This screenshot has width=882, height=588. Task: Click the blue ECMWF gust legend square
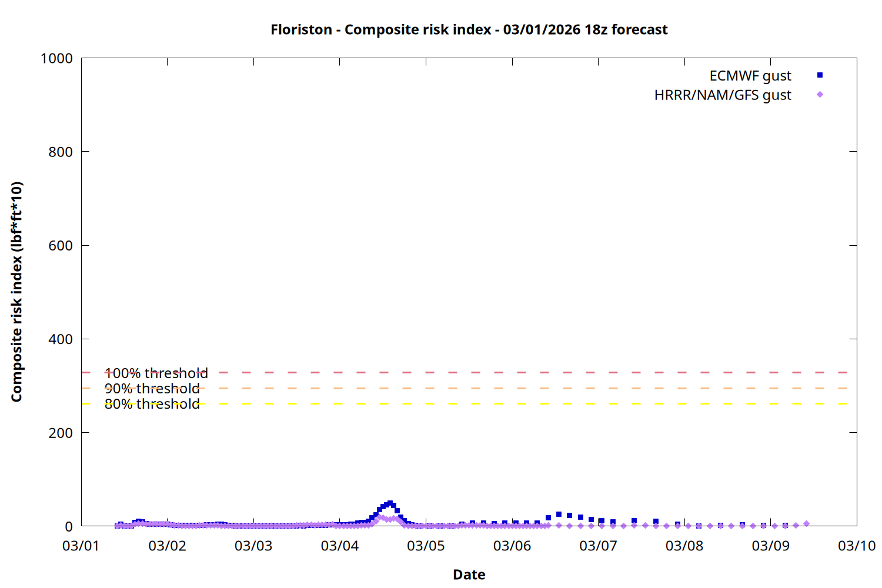point(820,75)
